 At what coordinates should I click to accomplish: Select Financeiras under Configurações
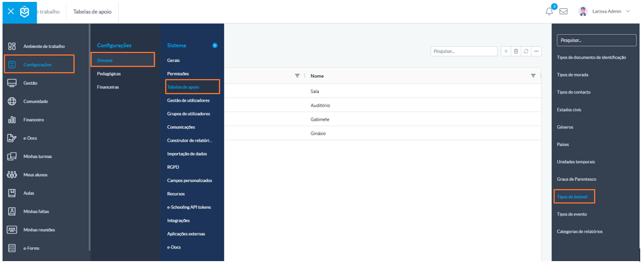click(108, 87)
